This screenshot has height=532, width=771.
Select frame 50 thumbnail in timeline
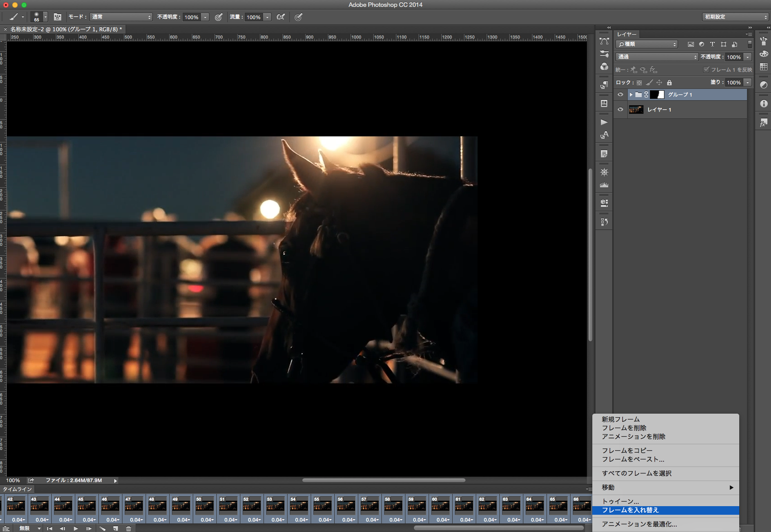click(205, 505)
